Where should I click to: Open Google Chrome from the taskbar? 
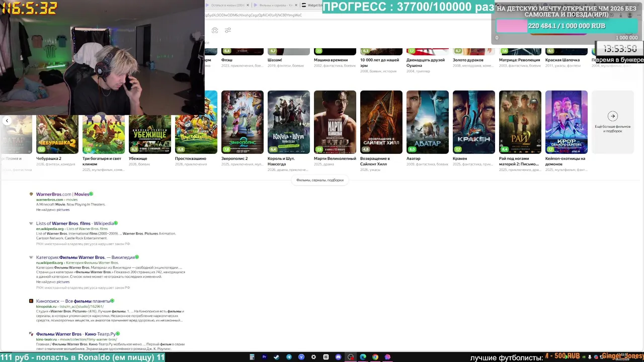pyautogui.click(x=375, y=357)
